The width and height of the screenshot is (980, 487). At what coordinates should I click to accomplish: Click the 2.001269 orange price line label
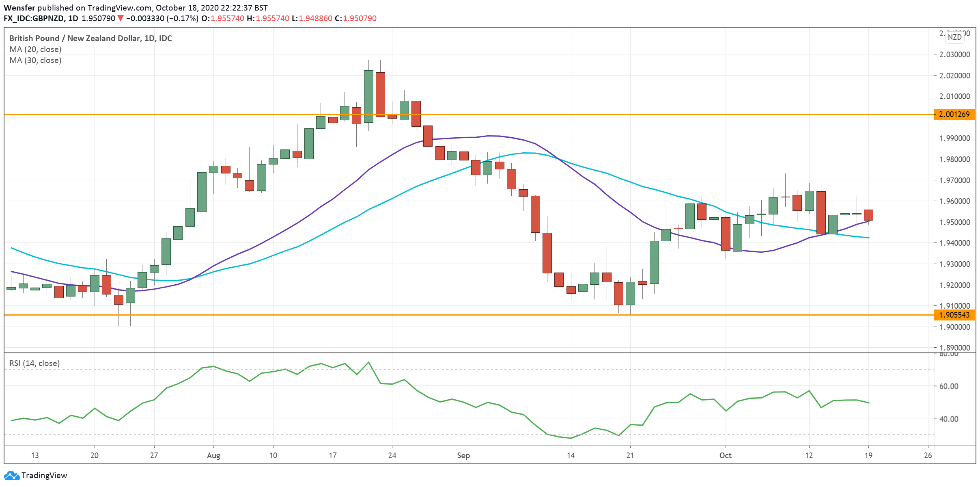[954, 114]
